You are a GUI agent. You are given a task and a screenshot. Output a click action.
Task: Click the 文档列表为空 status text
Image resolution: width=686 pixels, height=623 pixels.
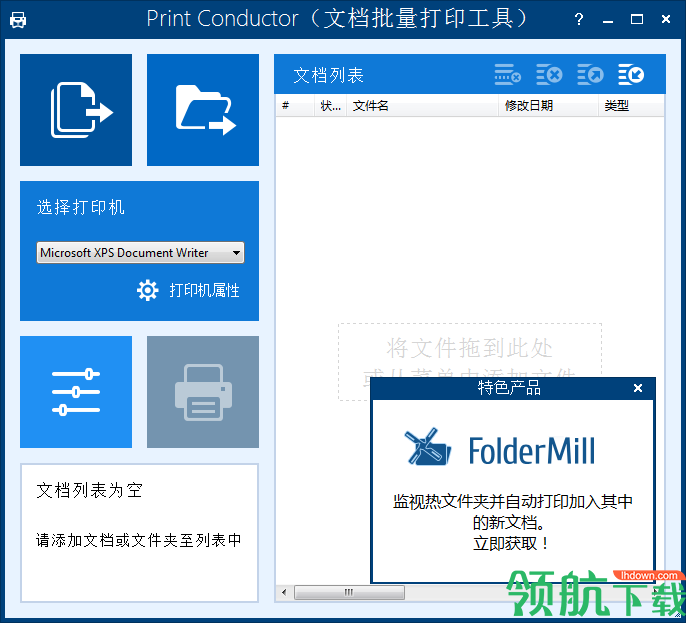coord(90,490)
